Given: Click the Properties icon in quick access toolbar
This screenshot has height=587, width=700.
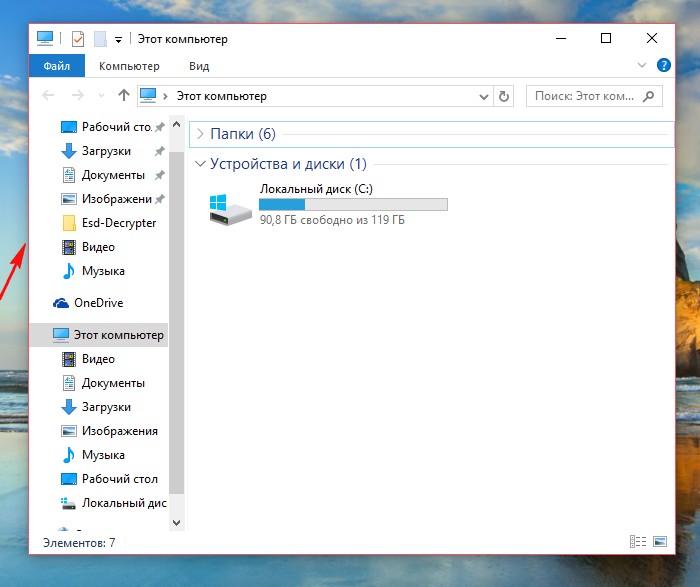Looking at the screenshot, I should point(78,39).
